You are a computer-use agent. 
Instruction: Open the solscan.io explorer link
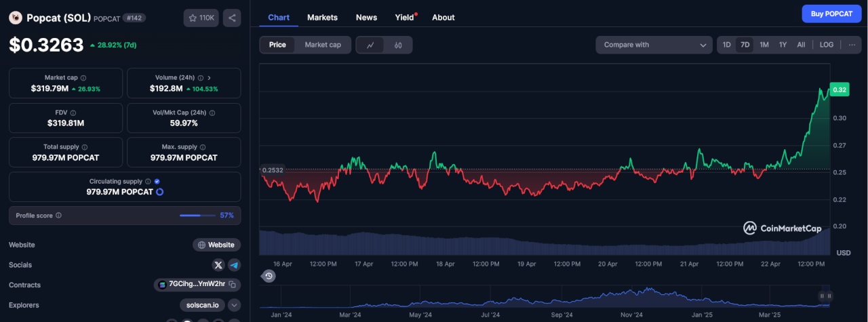(x=202, y=305)
